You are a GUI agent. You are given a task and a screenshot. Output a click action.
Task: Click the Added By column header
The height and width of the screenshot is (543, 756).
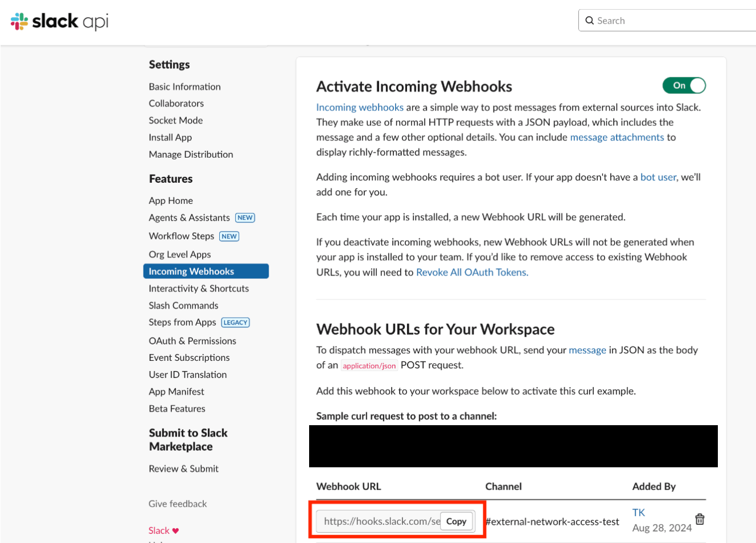654,487
